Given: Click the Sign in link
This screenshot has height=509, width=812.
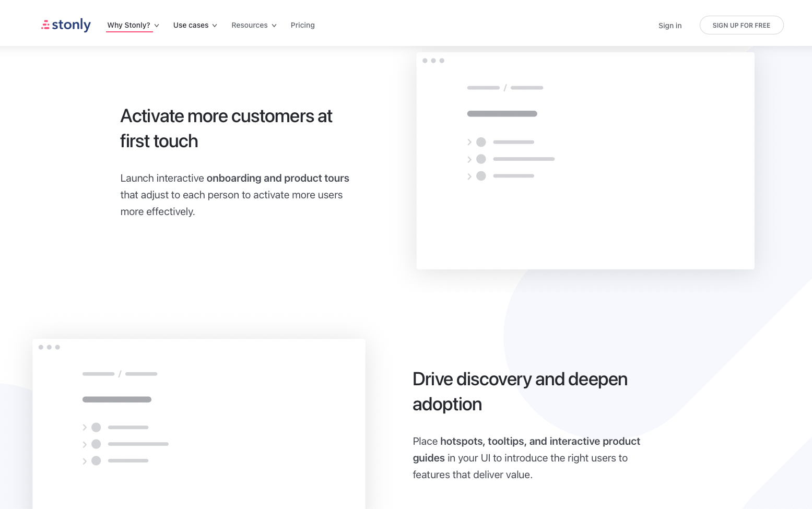Looking at the screenshot, I should [x=669, y=26].
